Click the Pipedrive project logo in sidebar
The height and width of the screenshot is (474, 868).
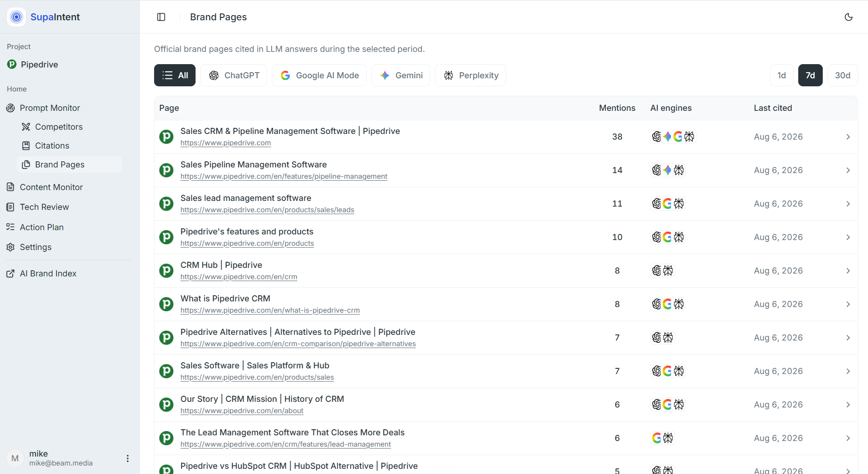[x=12, y=64]
